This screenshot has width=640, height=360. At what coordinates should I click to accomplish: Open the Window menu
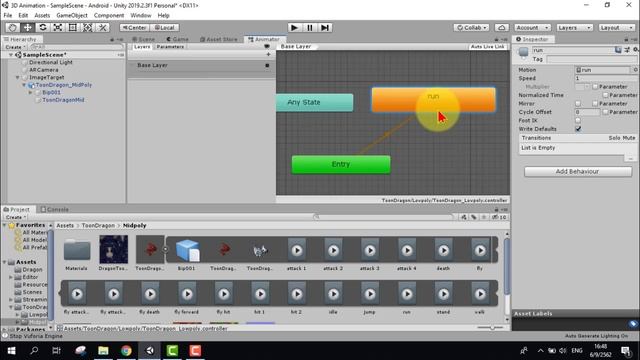pyautogui.click(x=141, y=16)
